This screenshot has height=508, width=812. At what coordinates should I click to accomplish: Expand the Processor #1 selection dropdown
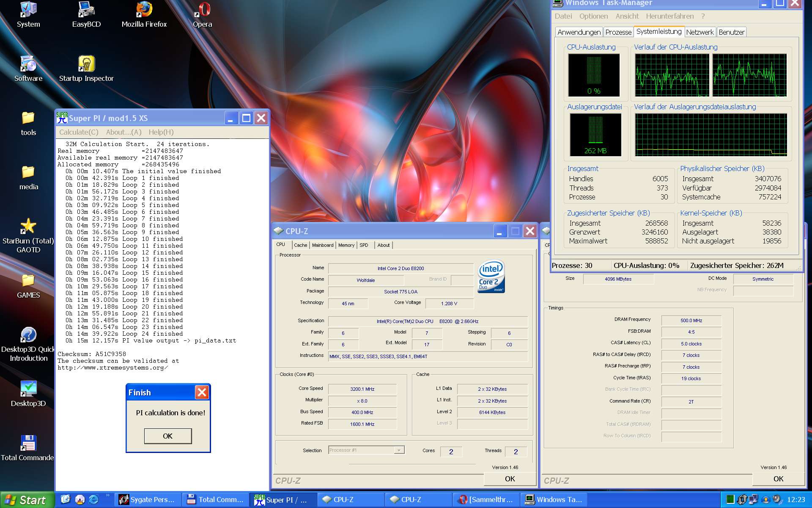399,450
